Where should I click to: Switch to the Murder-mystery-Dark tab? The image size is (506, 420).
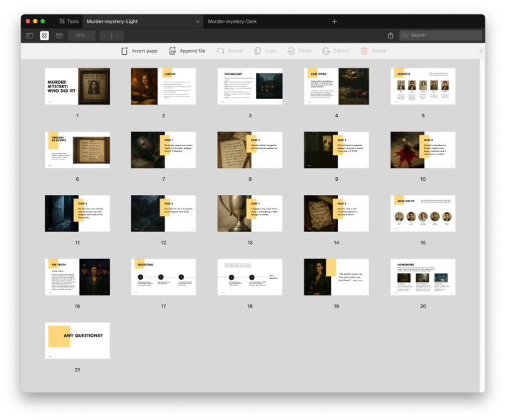point(232,21)
